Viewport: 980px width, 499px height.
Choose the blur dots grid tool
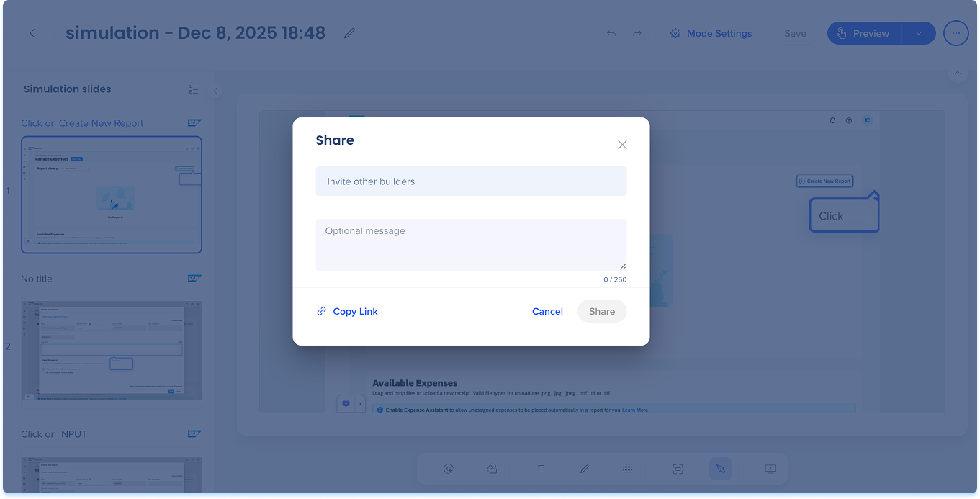point(627,469)
